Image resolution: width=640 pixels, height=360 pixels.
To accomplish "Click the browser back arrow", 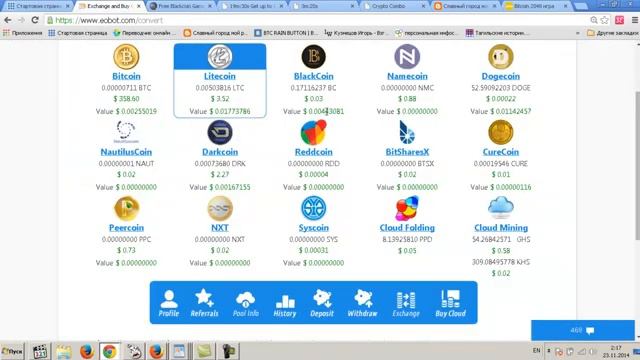I will 8,20.
